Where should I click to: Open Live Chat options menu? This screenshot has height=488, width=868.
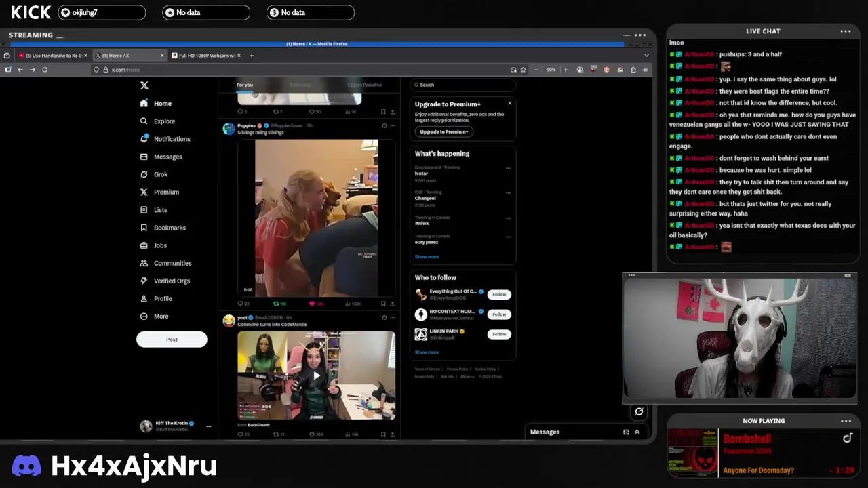point(846,30)
